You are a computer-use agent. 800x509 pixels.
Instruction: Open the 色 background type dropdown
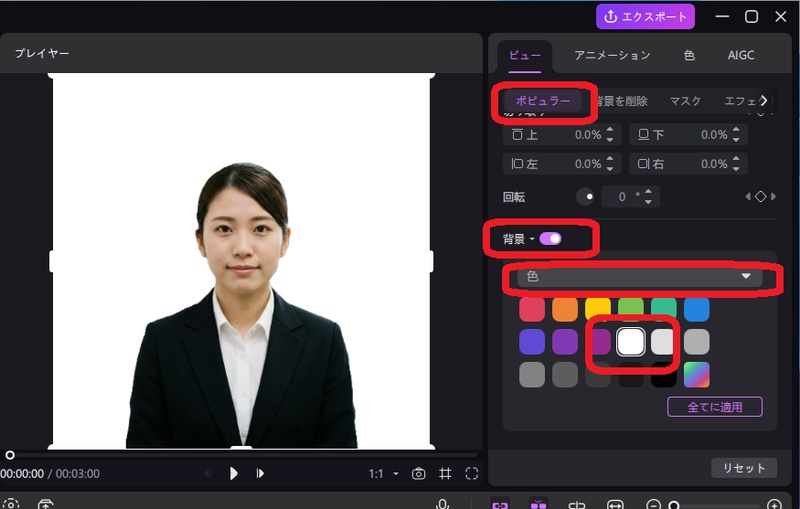point(640,276)
